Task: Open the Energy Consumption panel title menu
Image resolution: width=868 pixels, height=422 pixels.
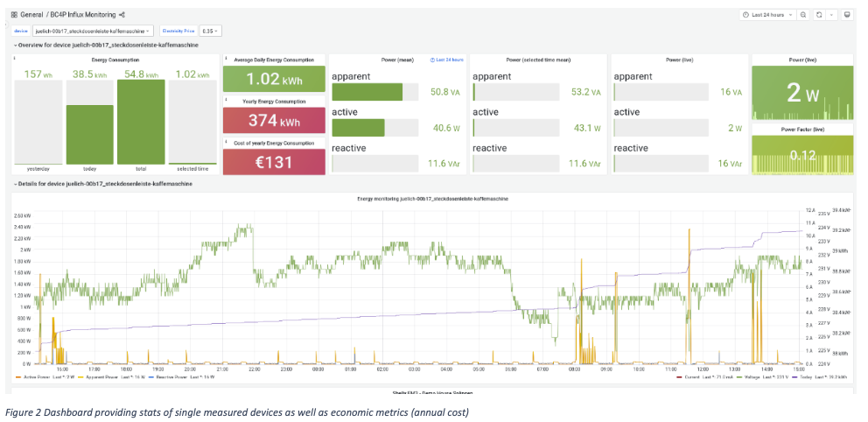Action: pos(115,60)
